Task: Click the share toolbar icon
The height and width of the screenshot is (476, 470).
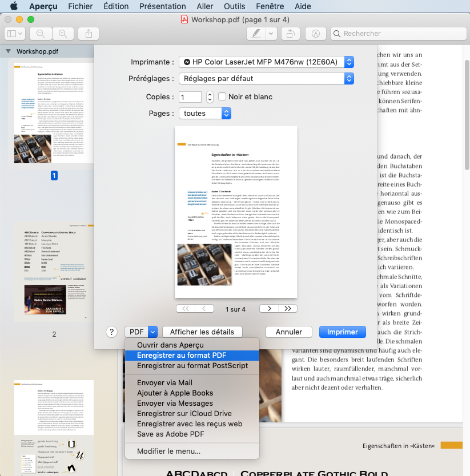Action: pos(89,34)
